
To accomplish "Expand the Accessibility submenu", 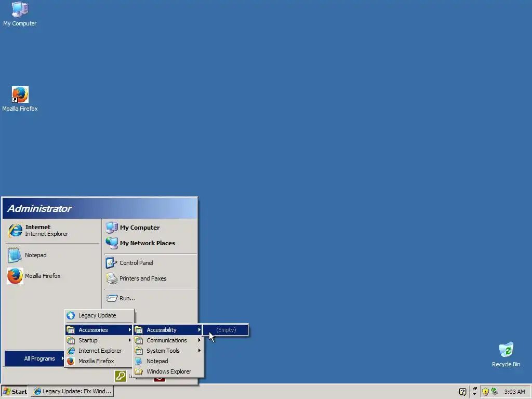I will coord(168,330).
